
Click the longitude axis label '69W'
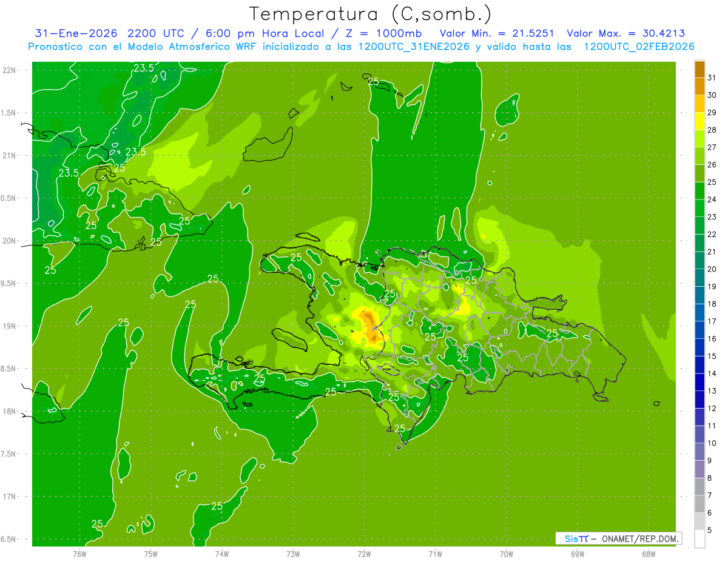tap(577, 554)
